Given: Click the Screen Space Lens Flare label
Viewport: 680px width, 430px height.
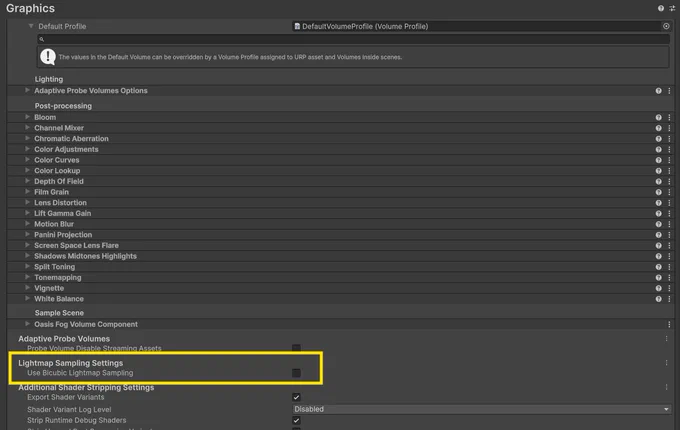Looking at the screenshot, I should pos(76,245).
